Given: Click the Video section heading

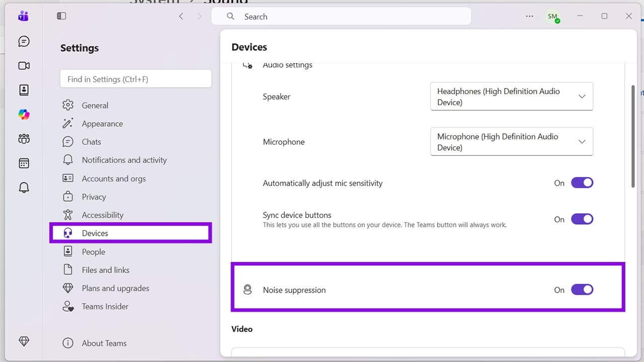Looking at the screenshot, I should tap(242, 329).
